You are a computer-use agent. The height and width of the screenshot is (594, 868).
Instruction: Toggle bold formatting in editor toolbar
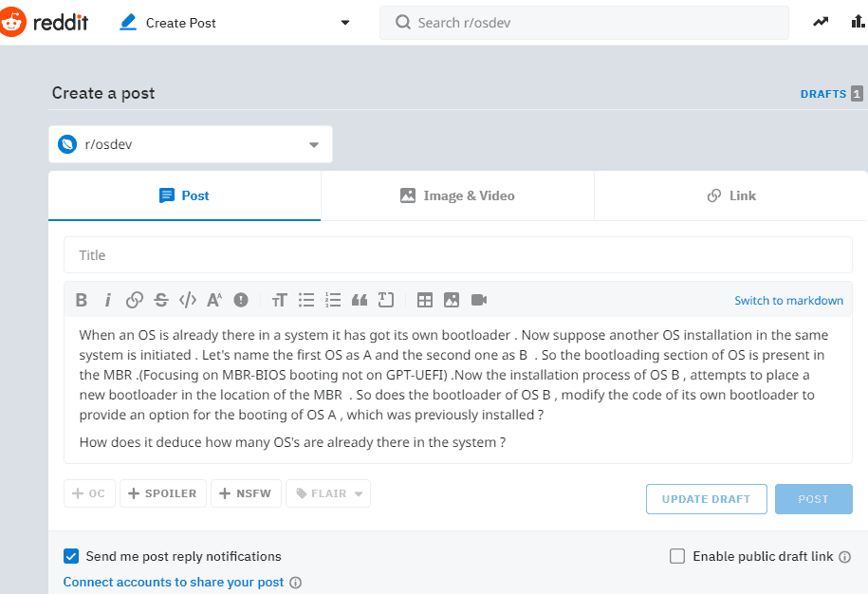tap(82, 300)
